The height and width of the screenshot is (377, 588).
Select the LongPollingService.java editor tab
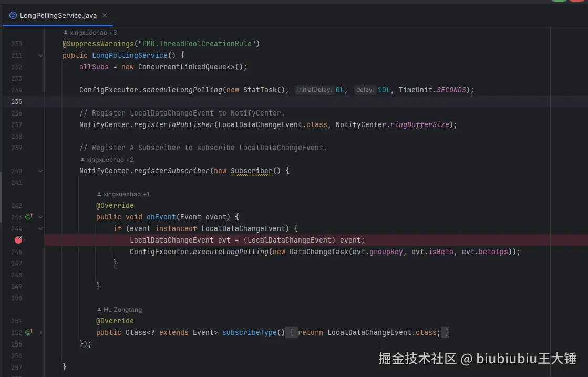58,15
